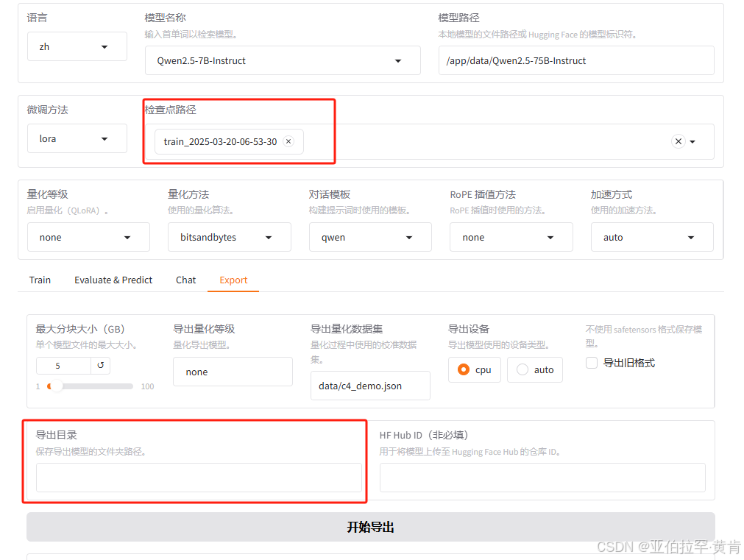Open the 微调方法 dropdown showing lora
This screenshot has height=560, width=744.
coord(77,138)
